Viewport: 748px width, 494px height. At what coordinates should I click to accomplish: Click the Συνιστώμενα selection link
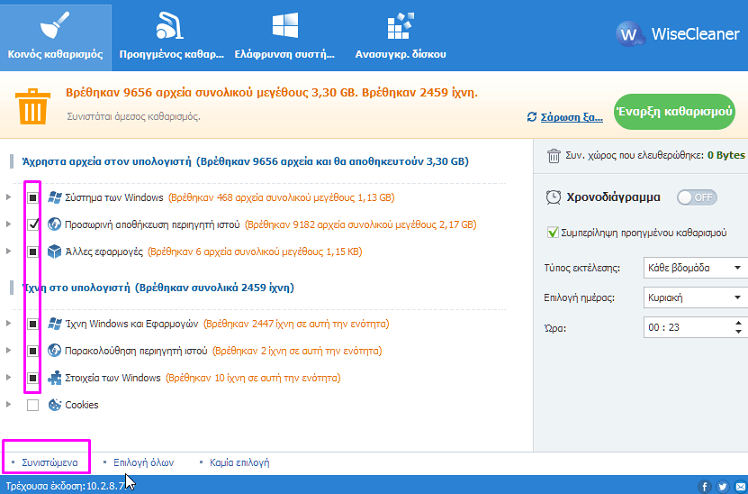coord(50,463)
